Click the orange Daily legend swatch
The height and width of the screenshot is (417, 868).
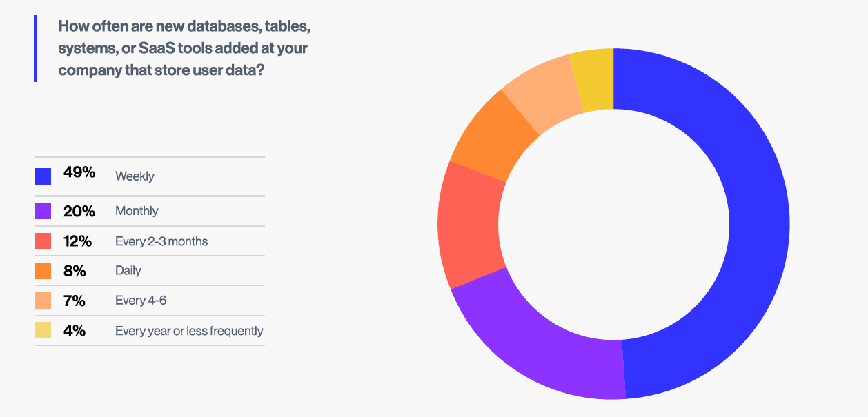pyautogui.click(x=43, y=271)
